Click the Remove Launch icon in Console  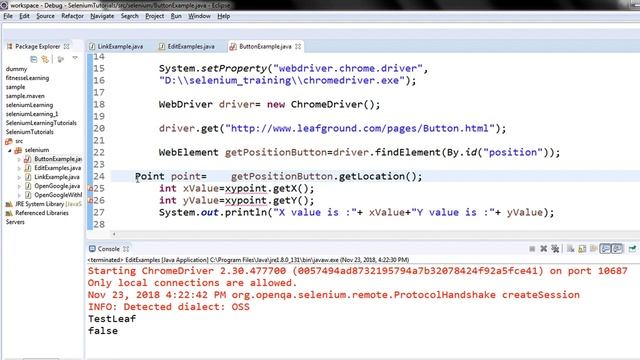coord(544,249)
